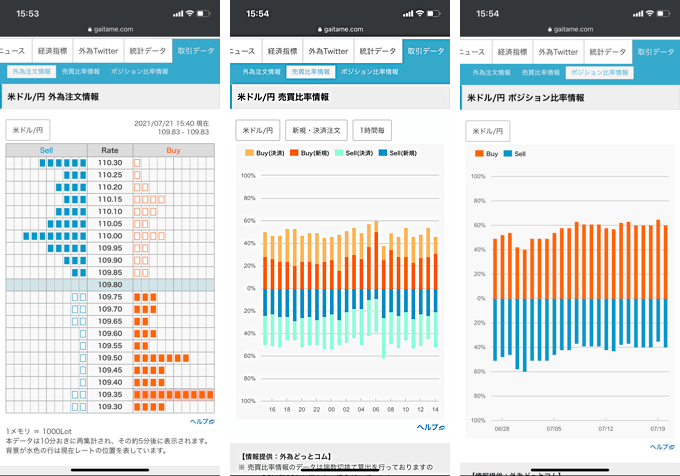Select the highlighted current rate row 109.80

tap(110, 284)
